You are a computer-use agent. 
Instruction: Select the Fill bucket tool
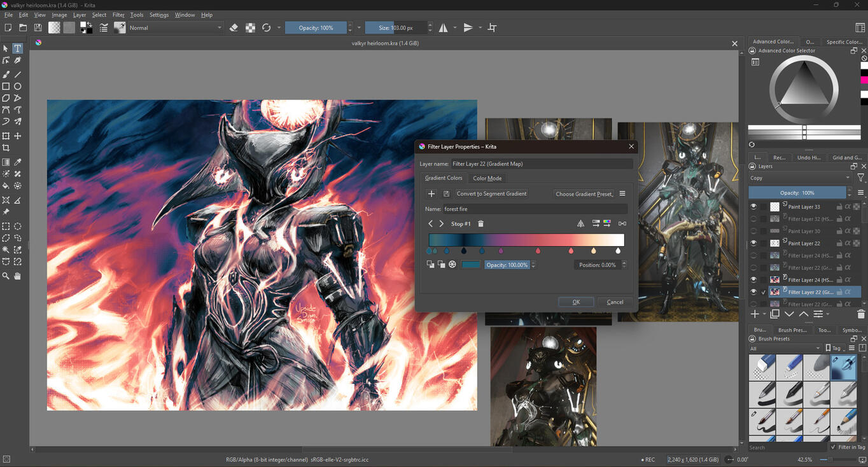tap(6, 186)
